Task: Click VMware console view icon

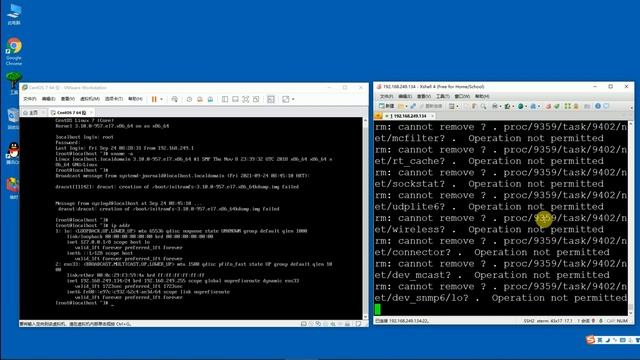Action: (271, 99)
